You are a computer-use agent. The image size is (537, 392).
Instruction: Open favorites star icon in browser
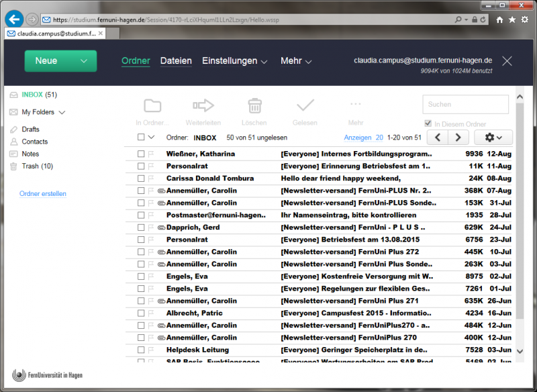click(512, 19)
